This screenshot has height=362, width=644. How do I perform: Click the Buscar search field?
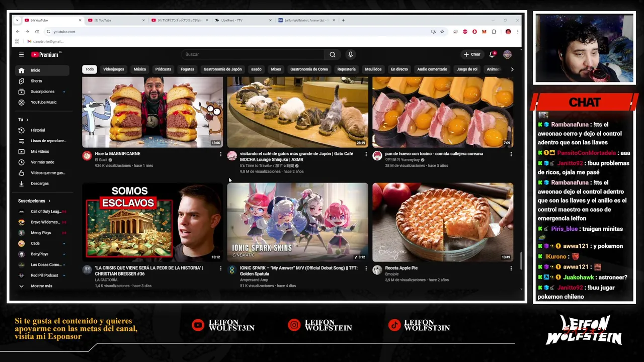pos(253,54)
